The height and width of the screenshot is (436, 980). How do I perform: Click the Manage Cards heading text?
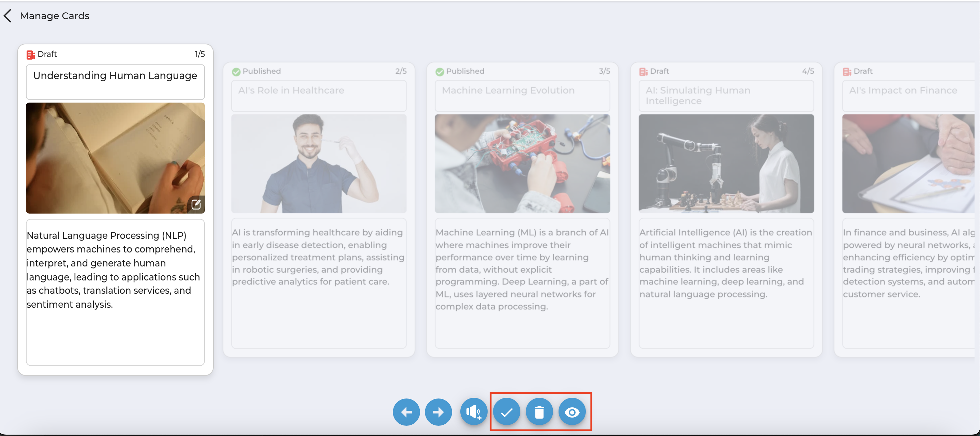pyautogui.click(x=55, y=16)
